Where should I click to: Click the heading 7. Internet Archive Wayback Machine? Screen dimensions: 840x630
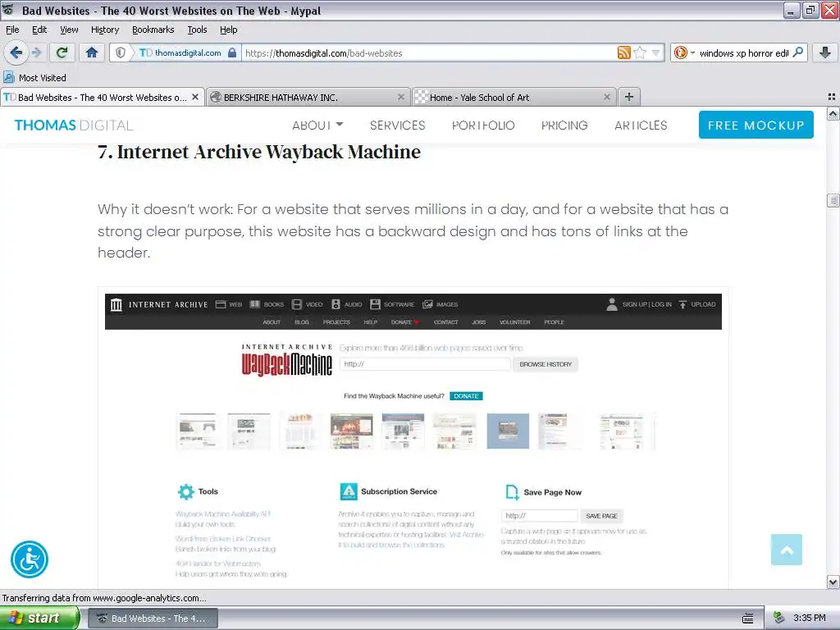259,152
